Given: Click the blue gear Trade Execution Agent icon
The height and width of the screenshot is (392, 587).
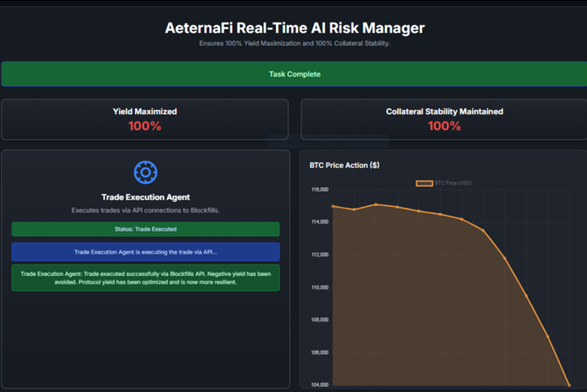Looking at the screenshot, I should coord(145,172).
